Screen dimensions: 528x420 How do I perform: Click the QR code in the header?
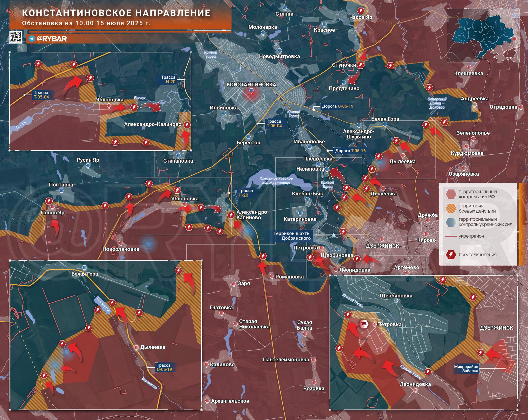coord(16,37)
